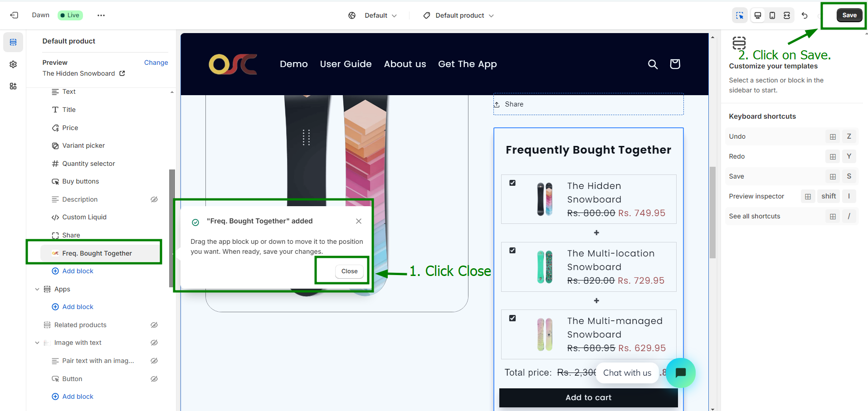The width and height of the screenshot is (868, 411).
Task: Select Freq. Bought Together block
Action: [97, 253]
